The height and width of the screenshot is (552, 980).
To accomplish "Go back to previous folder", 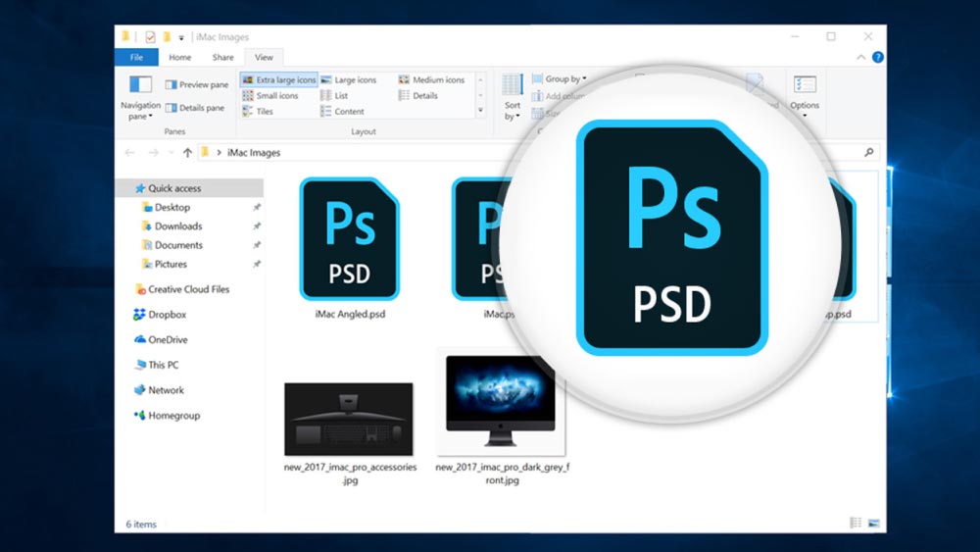I will pos(130,153).
